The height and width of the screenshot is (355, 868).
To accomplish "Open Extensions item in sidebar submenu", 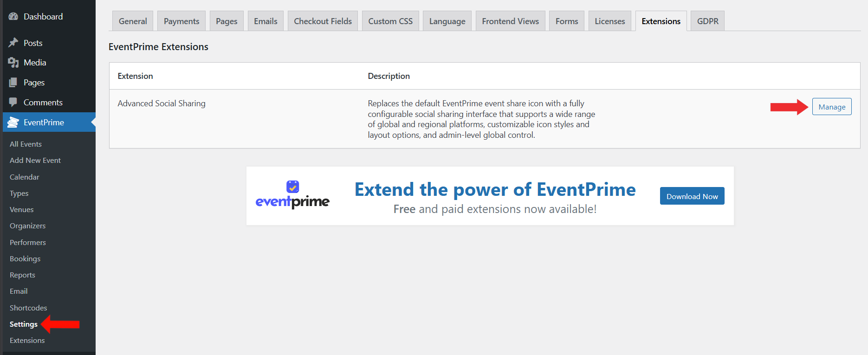I will click(x=27, y=341).
